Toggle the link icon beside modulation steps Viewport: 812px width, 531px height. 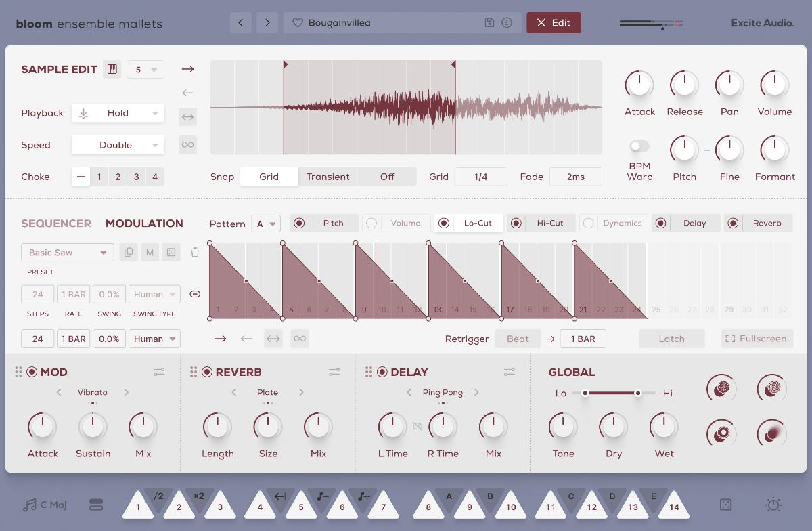point(195,294)
